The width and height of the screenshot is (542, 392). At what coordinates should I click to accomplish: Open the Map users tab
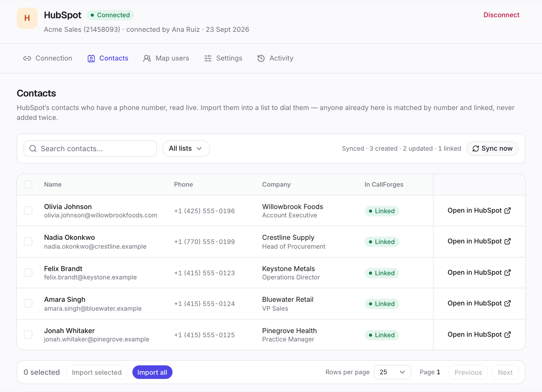point(166,58)
